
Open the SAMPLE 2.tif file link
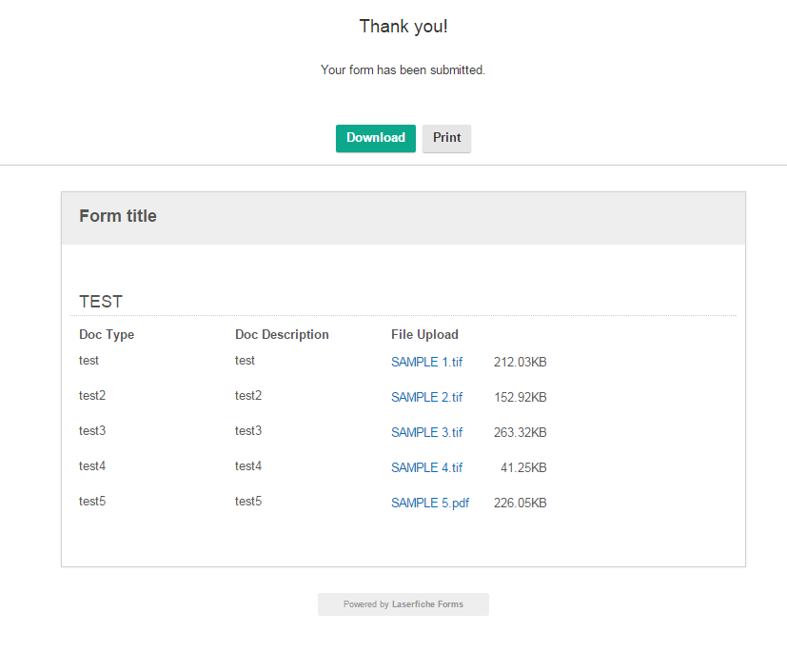[x=426, y=398]
